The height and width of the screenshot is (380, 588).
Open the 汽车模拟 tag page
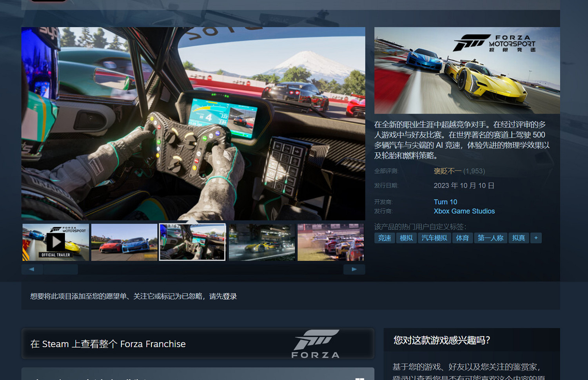coord(434,238)
